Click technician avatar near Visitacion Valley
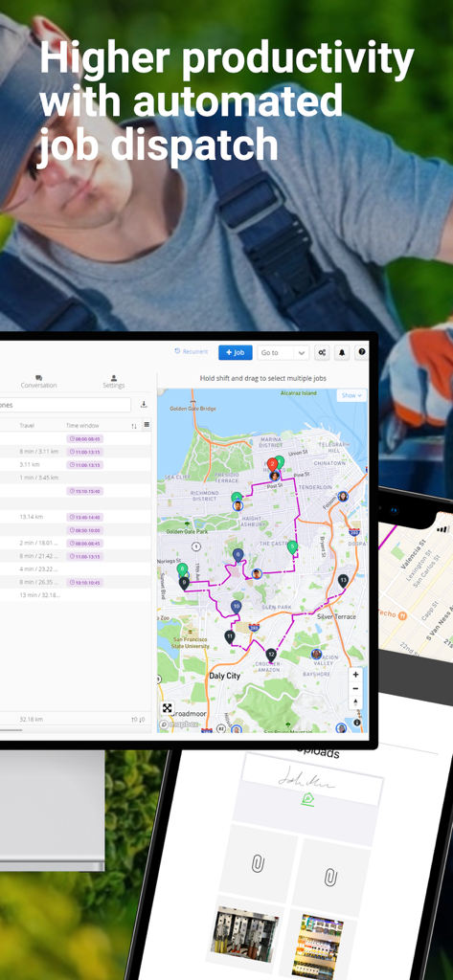 click(x=317, y=654)
